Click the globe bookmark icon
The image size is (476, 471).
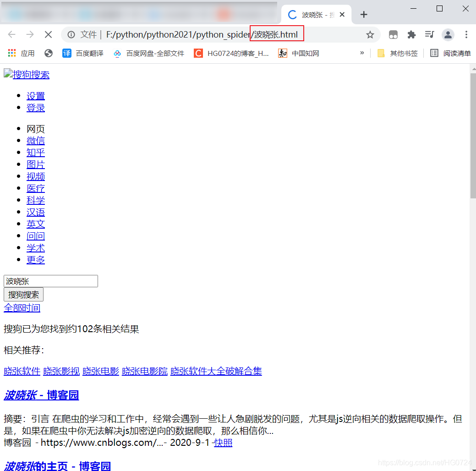(x=48, y=54)
